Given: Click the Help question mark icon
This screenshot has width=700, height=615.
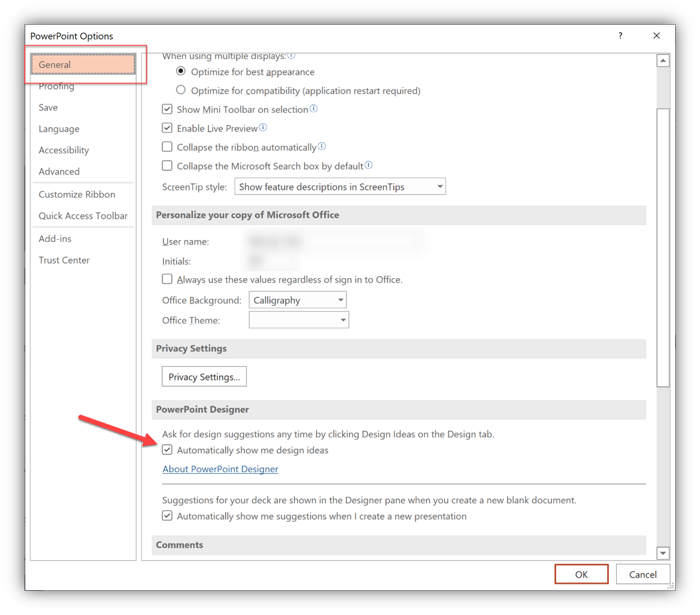Looking at the screenshot, I should coord(620,36).
